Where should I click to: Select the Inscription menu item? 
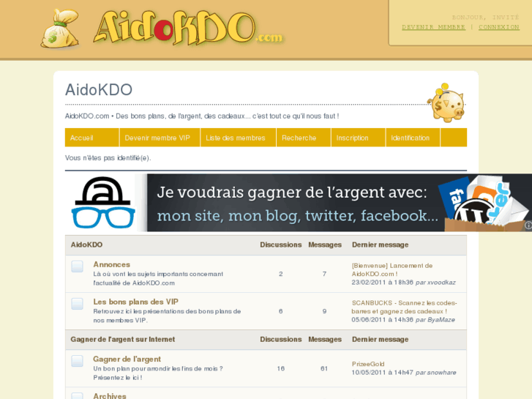(x=359, y=138)
